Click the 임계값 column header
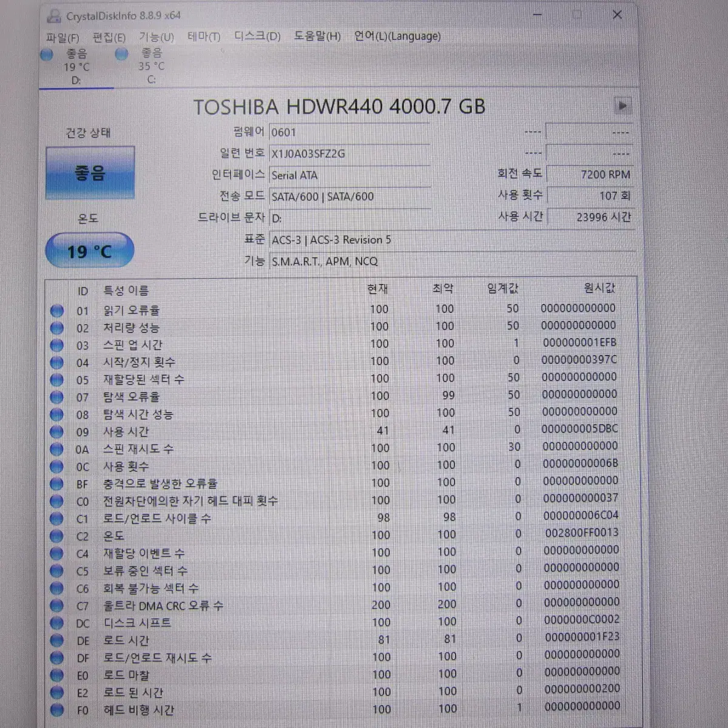This screenshot has height=728, width=728. [x=502, y=289]
